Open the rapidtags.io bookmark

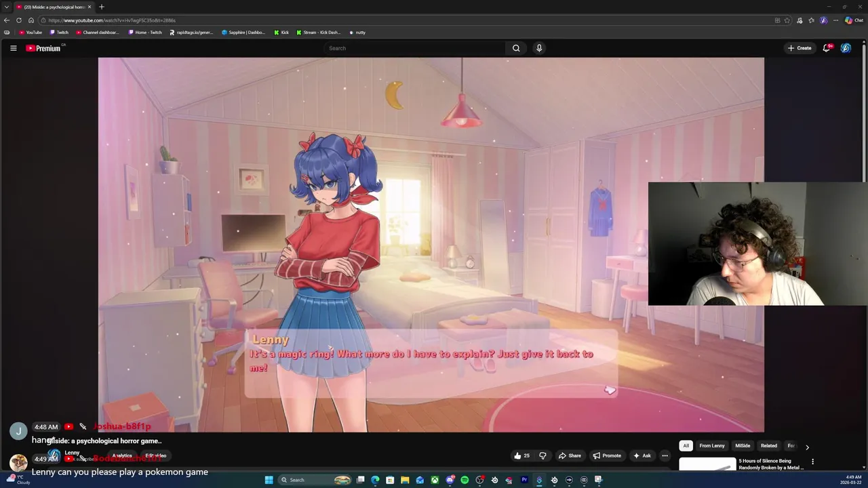coord(191,33)
